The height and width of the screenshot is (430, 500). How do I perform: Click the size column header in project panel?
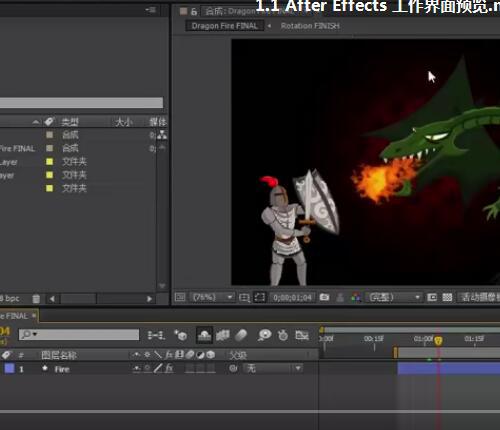click(124, 122)
